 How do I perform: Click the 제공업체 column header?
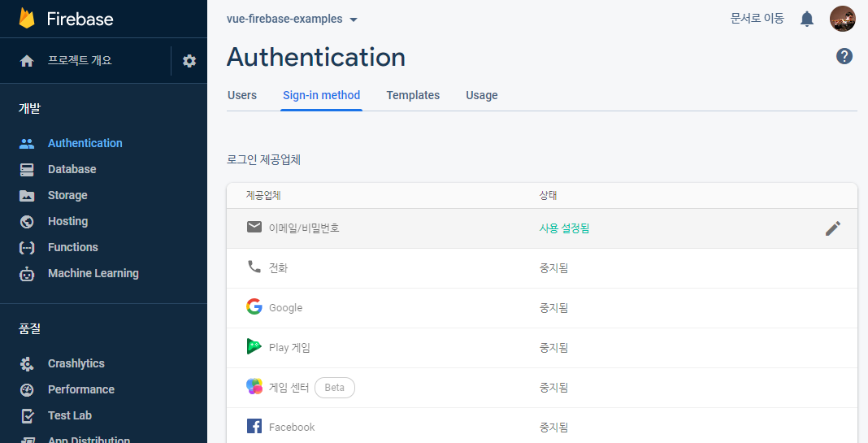pos(263,195)
